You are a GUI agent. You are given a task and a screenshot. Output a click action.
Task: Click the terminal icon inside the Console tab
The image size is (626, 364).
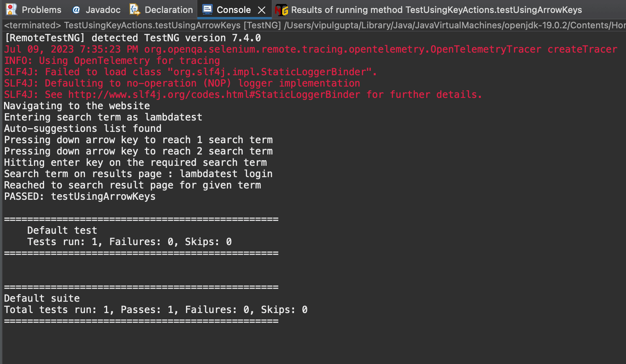[x=207, y=9]
